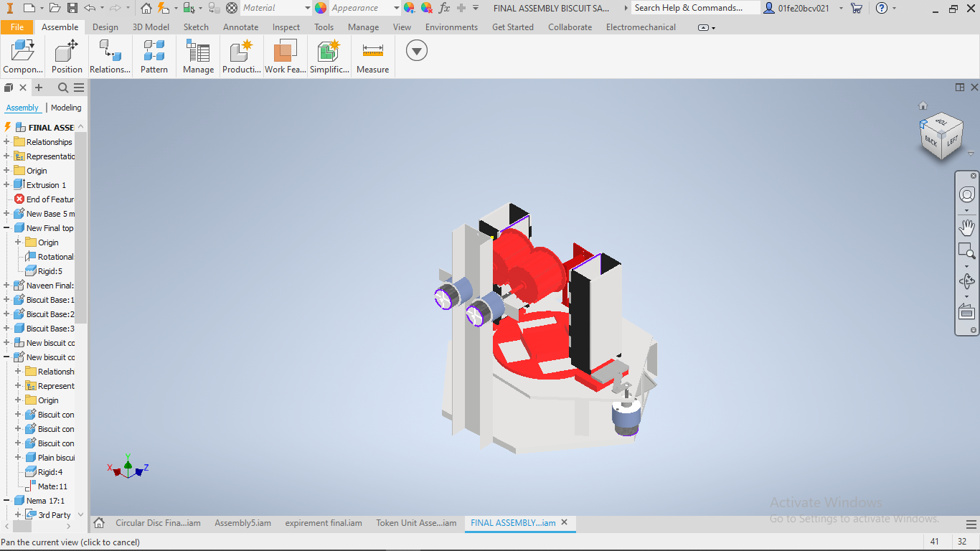Save the assembly with the floppy icon
Image resolution: width=980 pixels, height=551 pixels.
72,8
